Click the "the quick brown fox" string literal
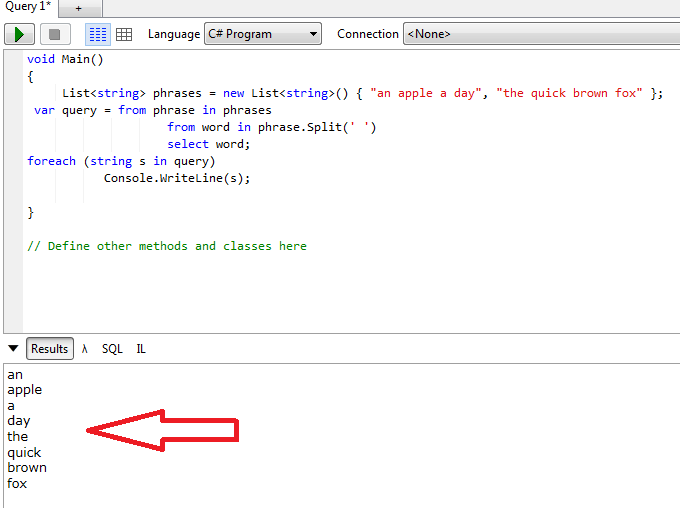The width and height of the screenshot is (680, 508). click(569, 93)
